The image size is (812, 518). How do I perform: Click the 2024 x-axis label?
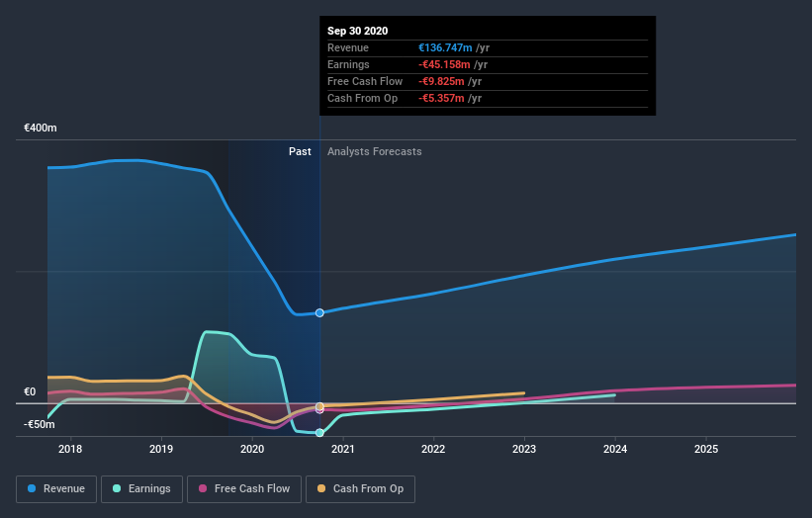615,449
